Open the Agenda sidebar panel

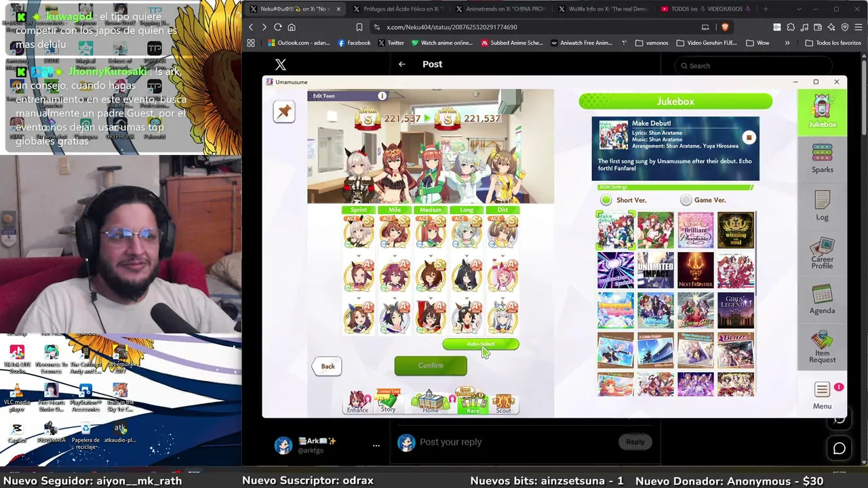(822, 300)
